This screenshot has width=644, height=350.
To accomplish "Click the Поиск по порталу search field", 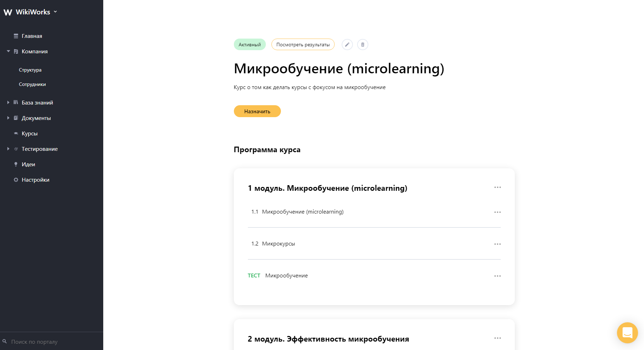I will tap(52, 342).
